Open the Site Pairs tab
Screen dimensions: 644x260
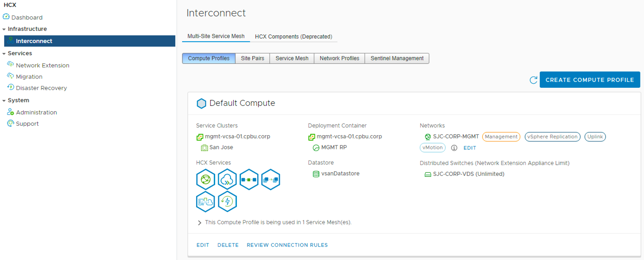(x=253, y=58)
